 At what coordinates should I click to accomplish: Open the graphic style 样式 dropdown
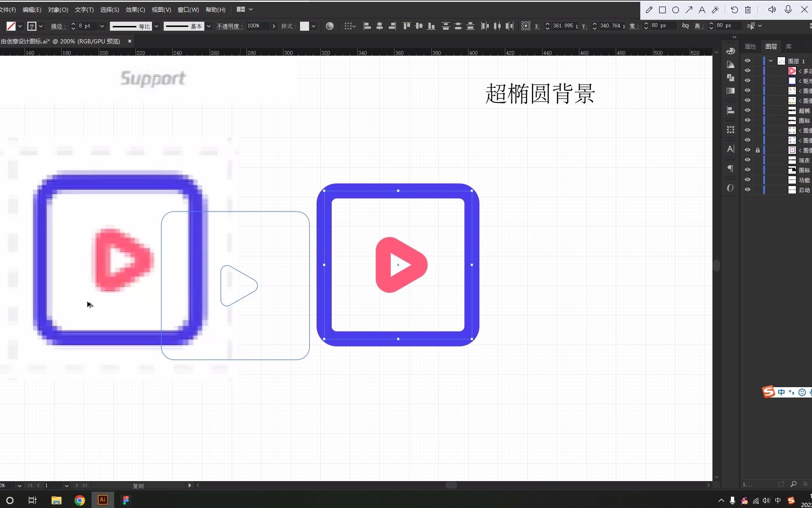point(313,26)
